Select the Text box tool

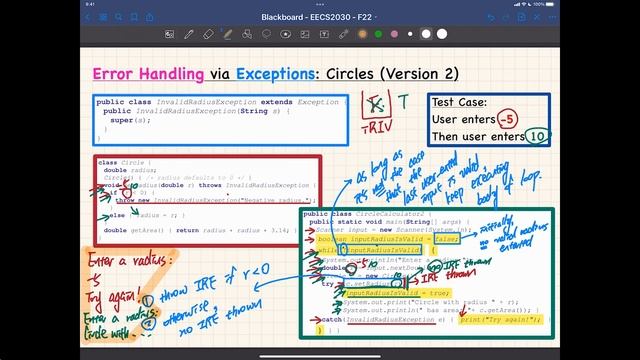click(x=324, y=34)
